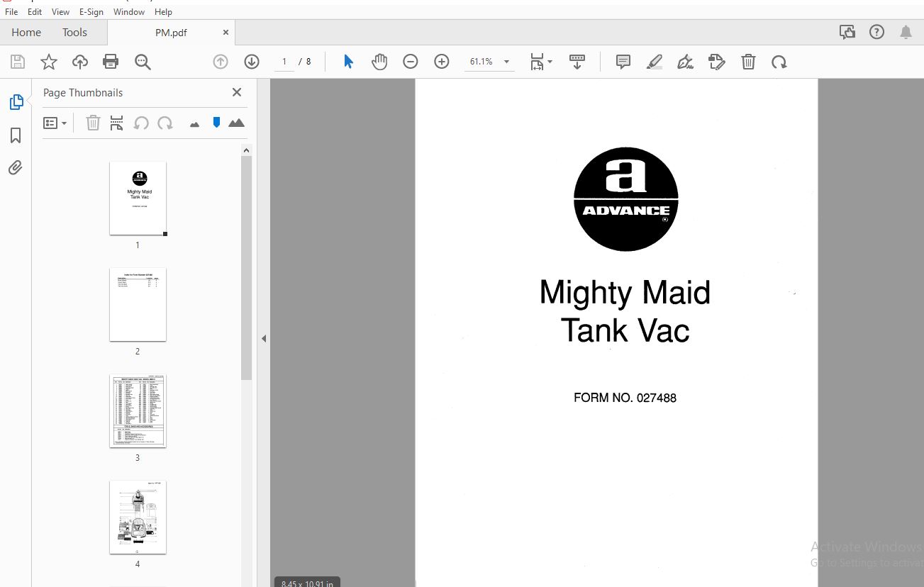Add a comment with the speech bubble icon
Screen dimensions: 924x587
[x=623, y=62]
